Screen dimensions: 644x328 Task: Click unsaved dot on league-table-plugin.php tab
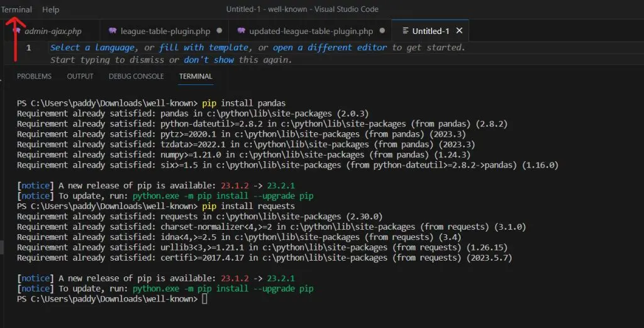(219, 30)
